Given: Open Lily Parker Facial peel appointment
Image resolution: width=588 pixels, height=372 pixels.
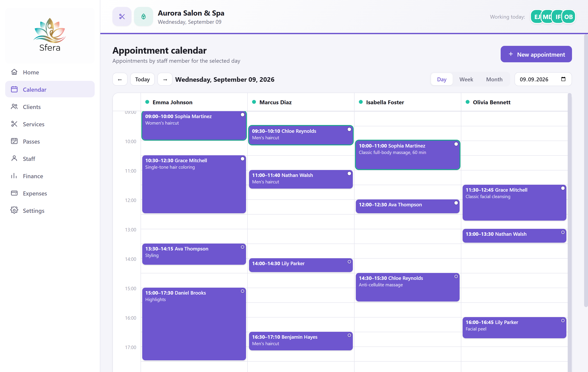Looking at the screenshot, I should tap(514, 327).
